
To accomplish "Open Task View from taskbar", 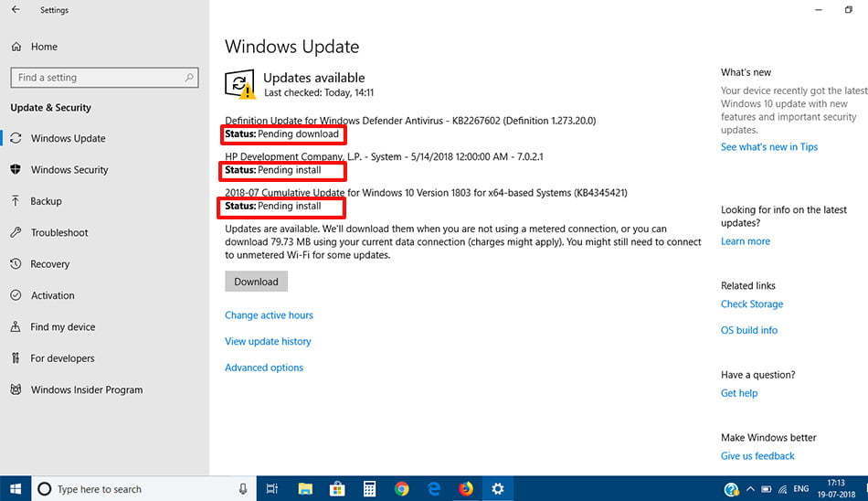I will 271,489.
